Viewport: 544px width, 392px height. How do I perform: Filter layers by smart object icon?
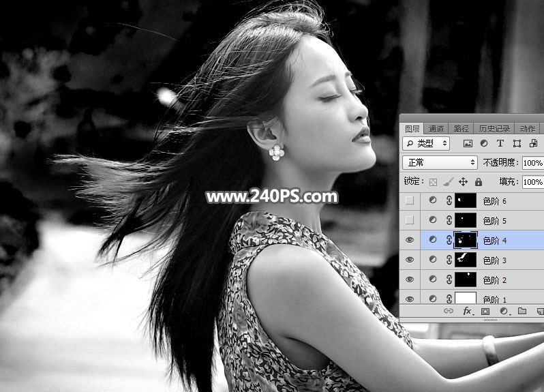pos(533,143)
